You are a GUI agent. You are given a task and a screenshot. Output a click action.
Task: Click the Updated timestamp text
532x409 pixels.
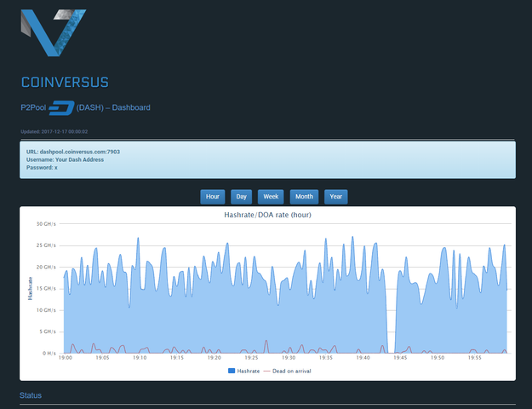click(55, 131)
